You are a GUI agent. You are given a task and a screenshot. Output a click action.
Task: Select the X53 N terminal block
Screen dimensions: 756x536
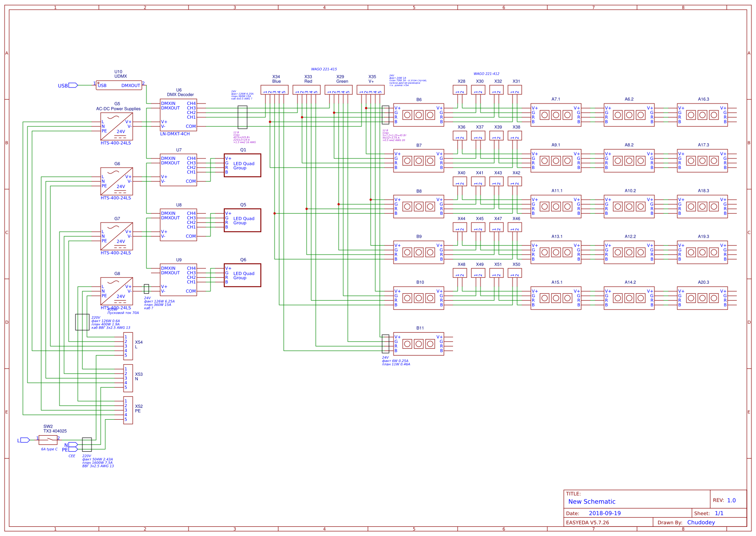point(128,378)
